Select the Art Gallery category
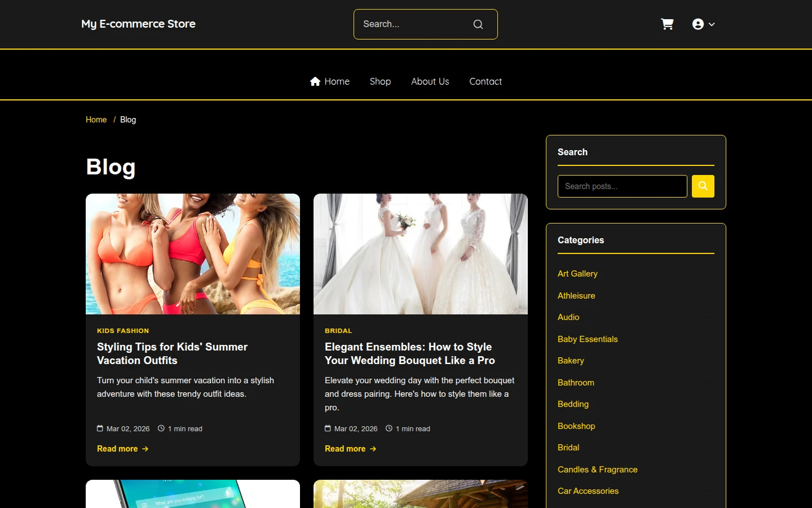Image resolution: width=812 pixels, height=508 pixels. point(577,274)
